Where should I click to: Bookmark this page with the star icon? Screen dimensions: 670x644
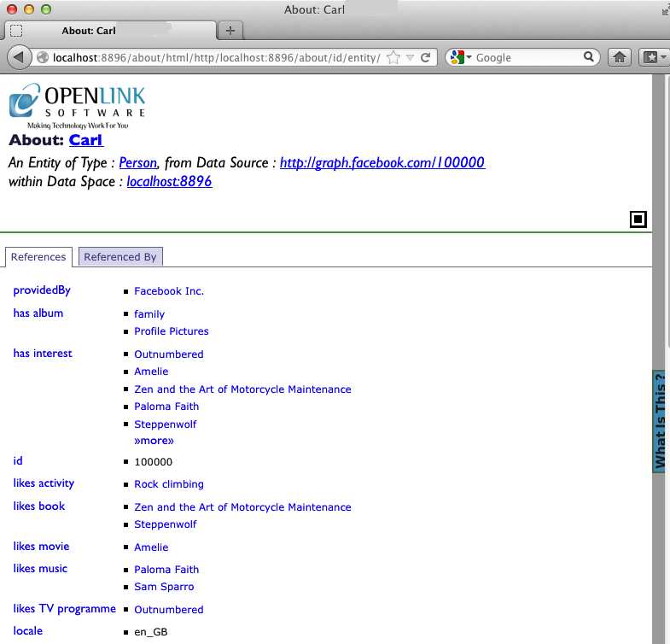point(393,57)
